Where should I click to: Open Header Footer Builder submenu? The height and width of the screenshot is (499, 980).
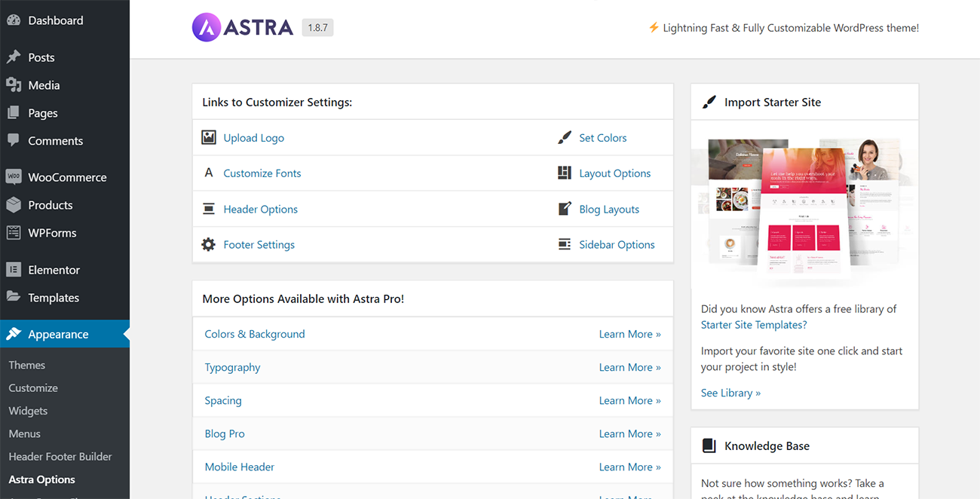click(x=60, y=456)
